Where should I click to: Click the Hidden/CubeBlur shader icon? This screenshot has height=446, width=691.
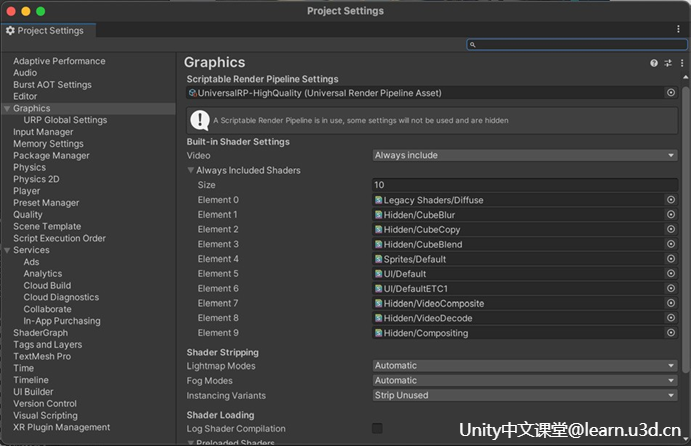click(x=379, y=215)
